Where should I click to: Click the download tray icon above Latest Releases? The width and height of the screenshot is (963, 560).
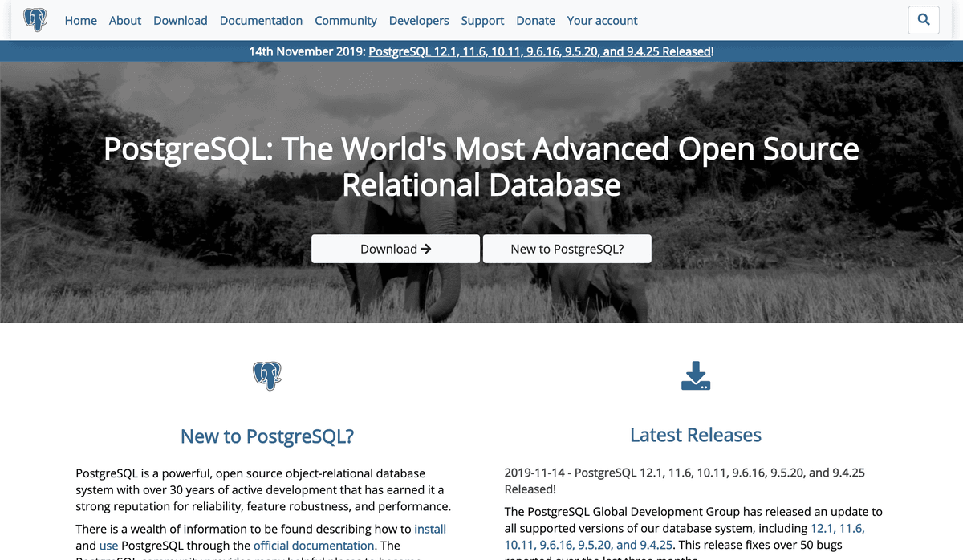(696, 375)
